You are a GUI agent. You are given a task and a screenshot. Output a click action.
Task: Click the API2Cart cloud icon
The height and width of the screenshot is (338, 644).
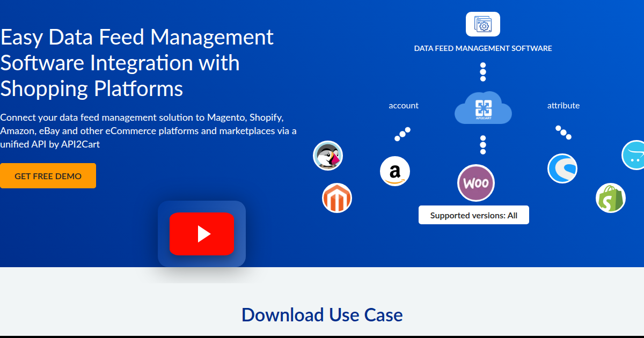(x=483, y=108)
